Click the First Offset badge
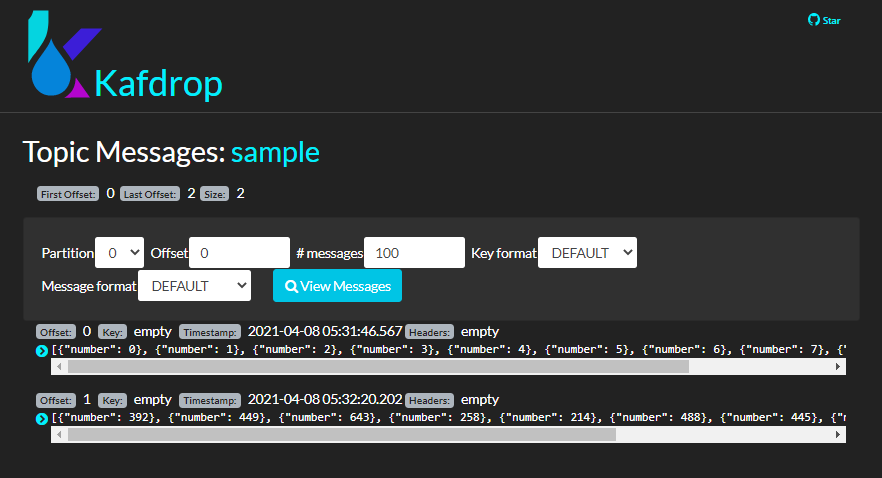The height and width of the screenshot is (478, 882). tap(68, 194)
